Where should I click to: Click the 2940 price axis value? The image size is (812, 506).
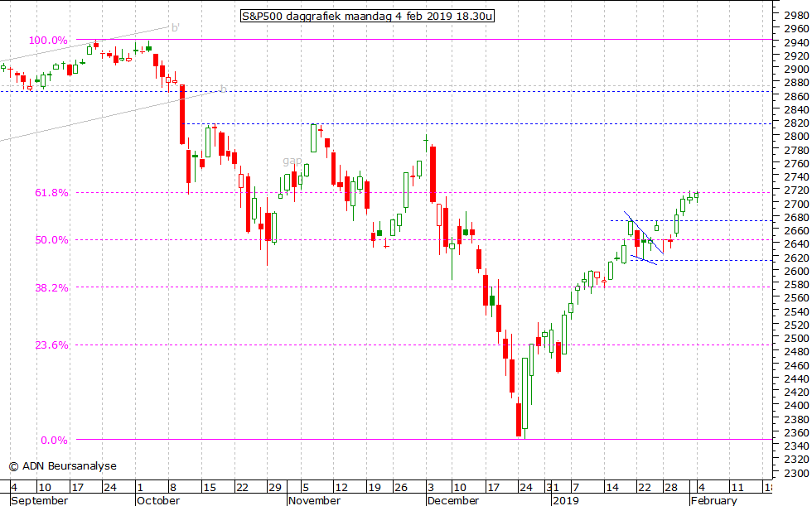pyautogui.click(x=796, y=42)
